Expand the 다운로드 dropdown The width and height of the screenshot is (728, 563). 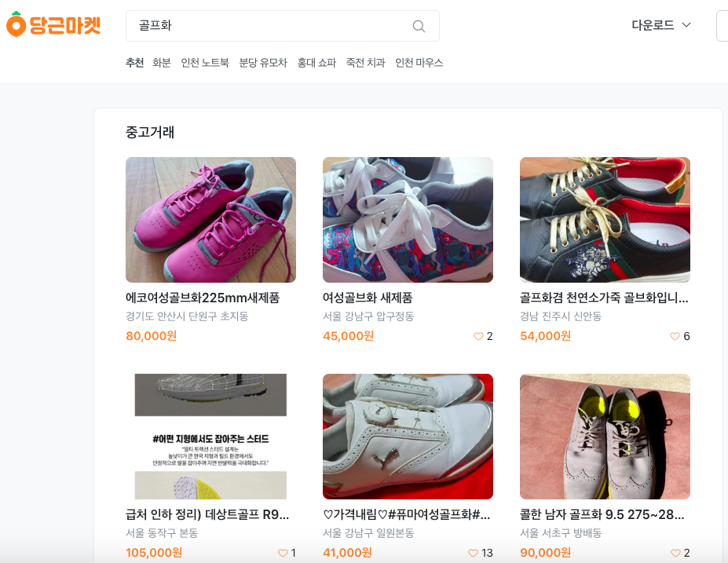coord(660,25)
